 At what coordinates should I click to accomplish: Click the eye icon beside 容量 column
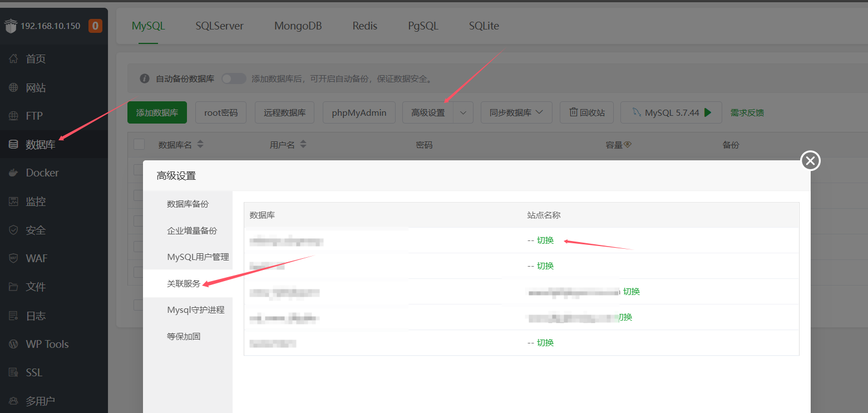click(628, 145)
